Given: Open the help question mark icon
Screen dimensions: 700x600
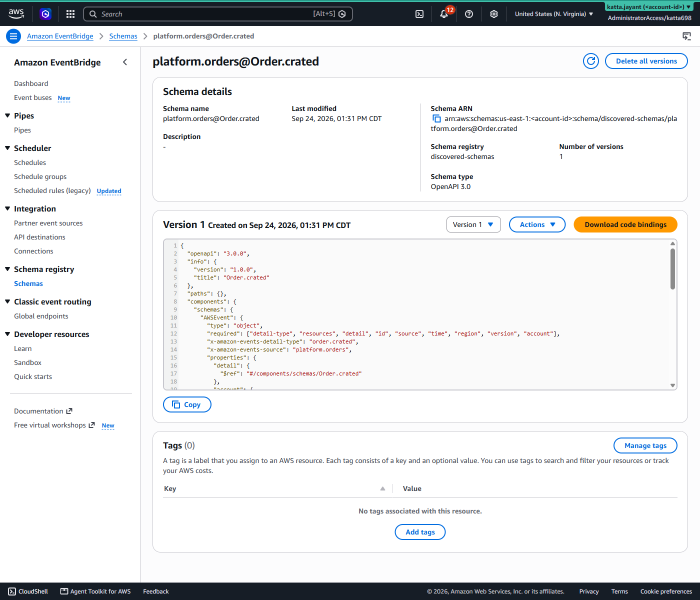Looking at the screenshot, I should 469,14.
